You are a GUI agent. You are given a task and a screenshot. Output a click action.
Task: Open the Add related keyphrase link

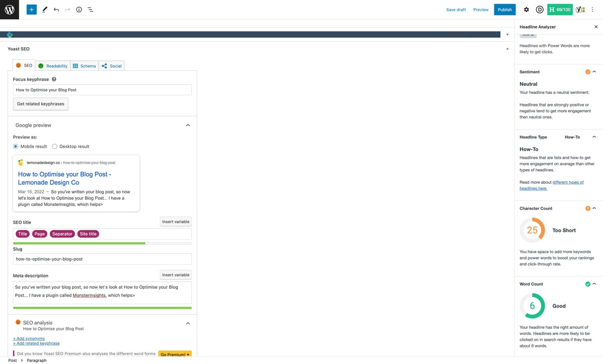tap(36, 343)
